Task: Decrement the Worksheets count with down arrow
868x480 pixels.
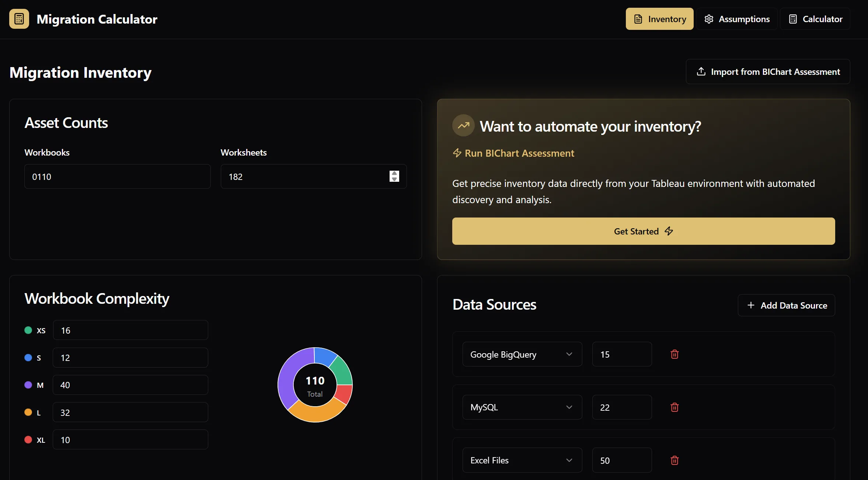Action: tap(394, 179)
